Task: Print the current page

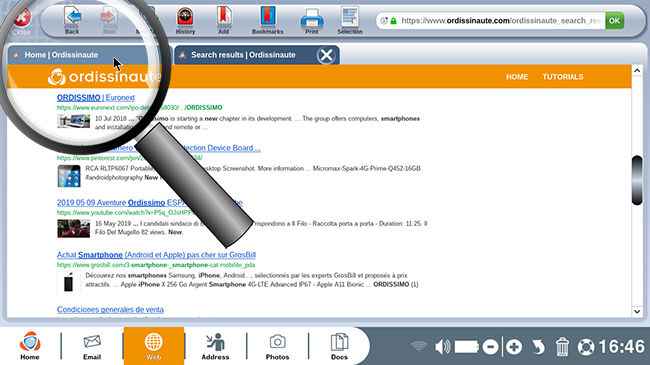Action: point(312,20)
